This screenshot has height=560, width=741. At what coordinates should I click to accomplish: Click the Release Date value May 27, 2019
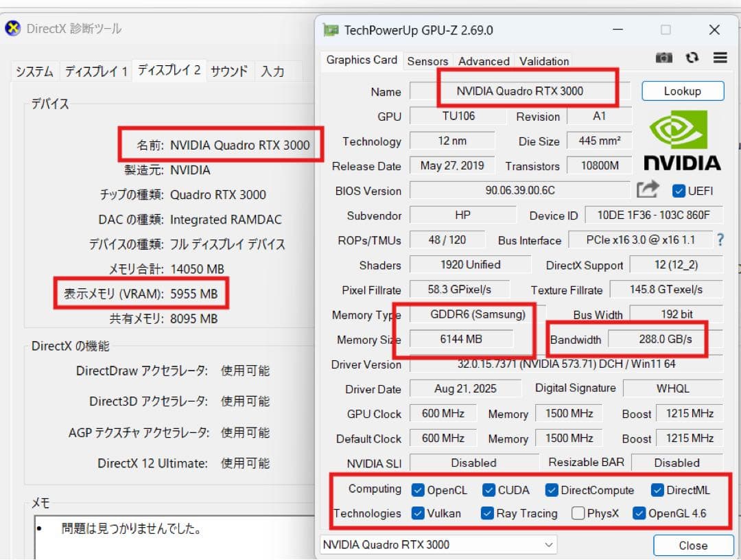pyautogui.click(x=452, y=165)
